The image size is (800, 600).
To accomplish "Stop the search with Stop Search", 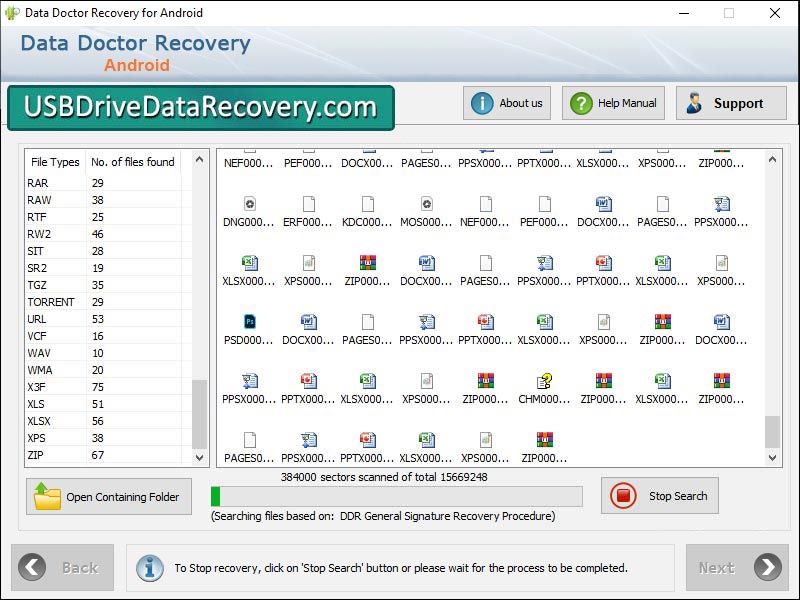I will pyautogui.click(x=660, y=495).
